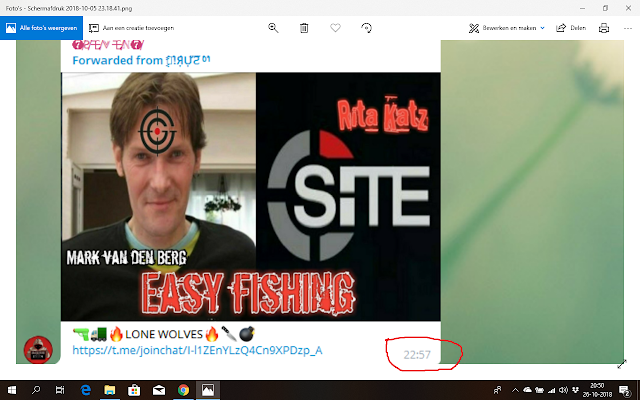Open taskbar search magnifier
Screen dimensions: 640x400
click(36, 390)
